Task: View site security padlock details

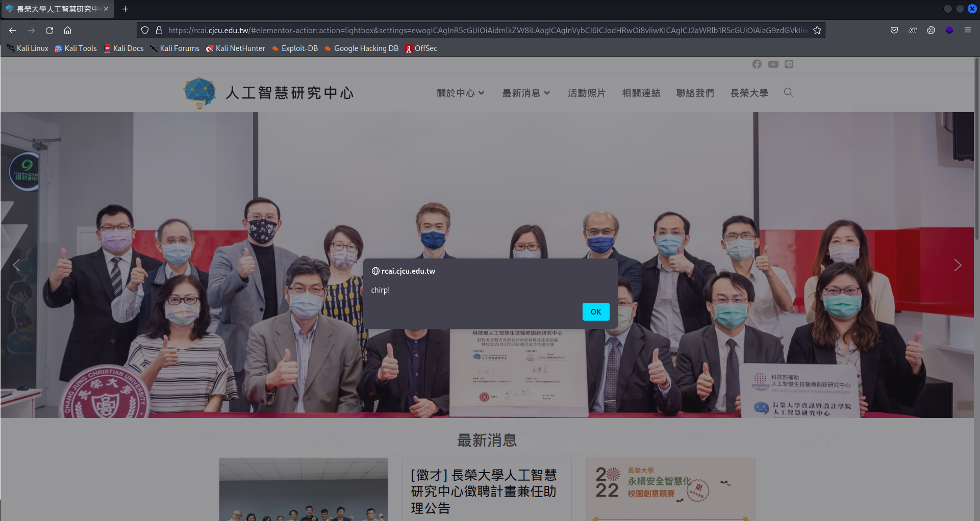Action: (159, 30)
